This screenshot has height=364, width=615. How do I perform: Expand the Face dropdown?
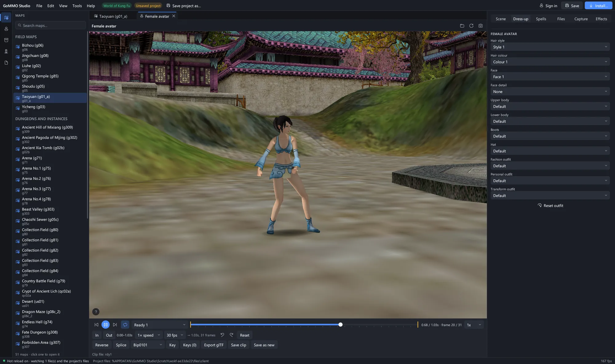coord(550,77)
